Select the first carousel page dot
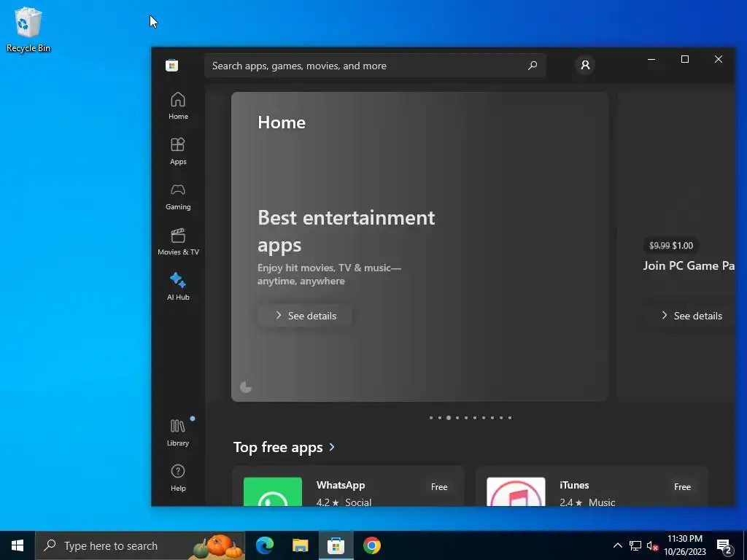Screen dimensions: 747x560 (x=431, y=418)
